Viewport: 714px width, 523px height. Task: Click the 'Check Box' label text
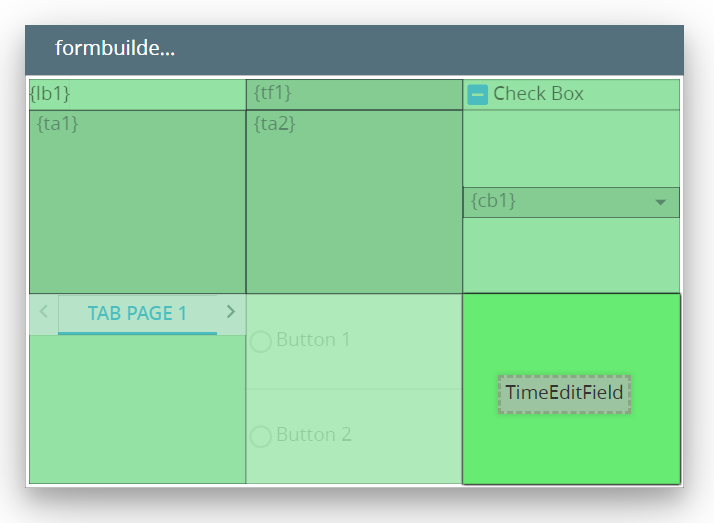pyautogui.click(x=538, y=94)
